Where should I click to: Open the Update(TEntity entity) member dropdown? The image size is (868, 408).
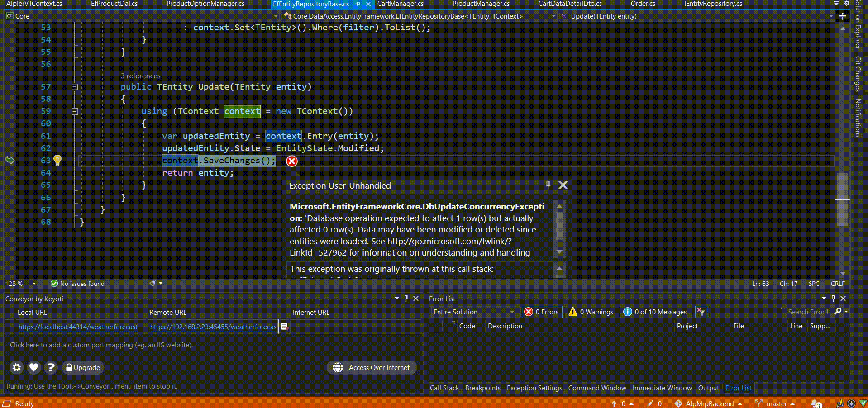pyautogui.click(x=697, y=16)
